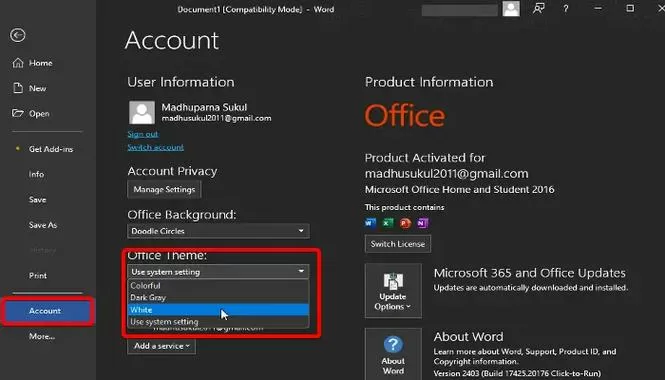Image resolution: width=665 pixels, height=380 pixels.
Task: Click the Word product icon
Action: (x=371, y=223)
